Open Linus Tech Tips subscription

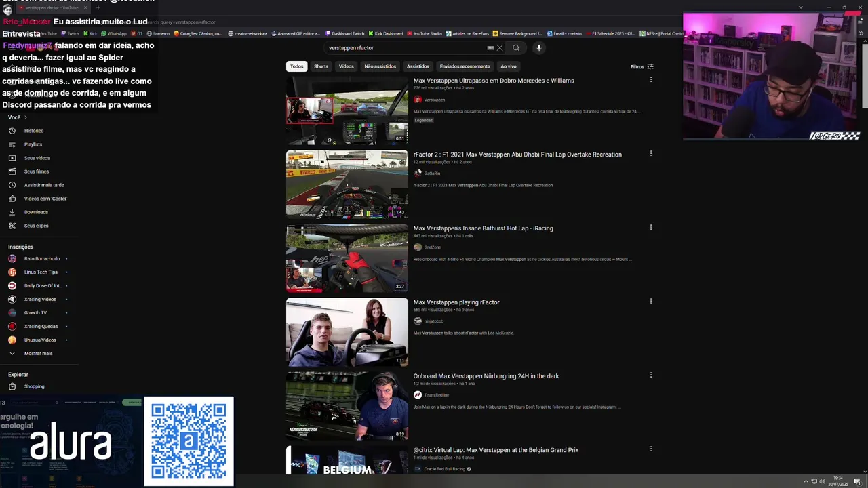pos(39,272)
